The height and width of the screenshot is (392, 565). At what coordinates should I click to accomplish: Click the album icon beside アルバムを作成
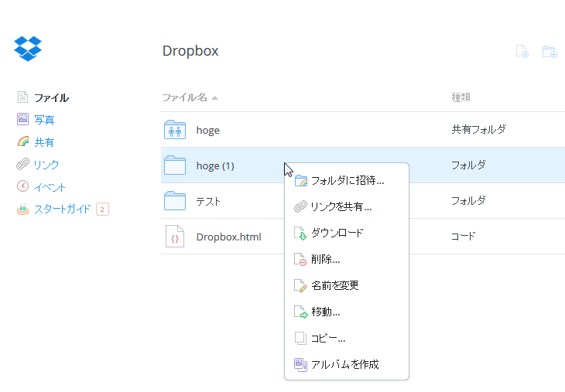point(300,364)
